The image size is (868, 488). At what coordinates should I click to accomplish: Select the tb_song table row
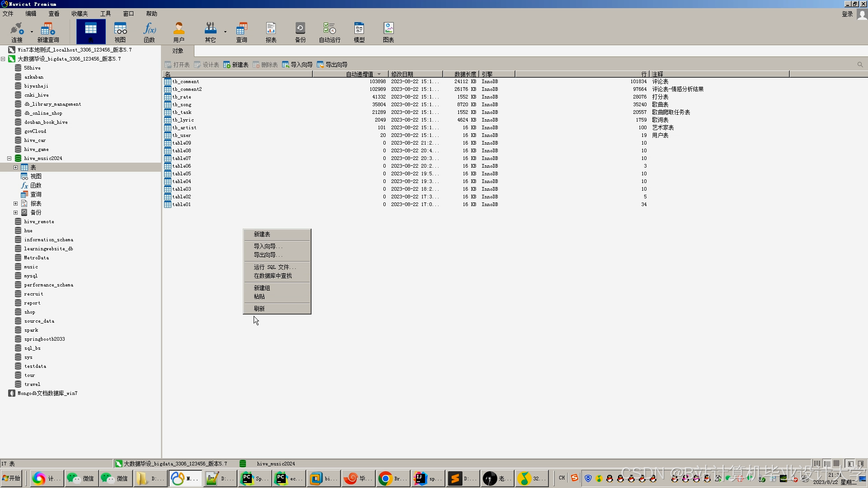[182, 104]
